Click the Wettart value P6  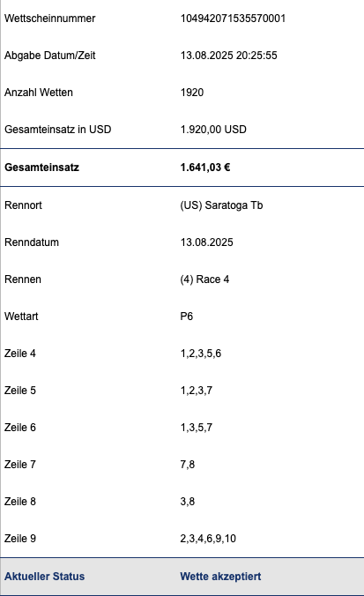[x=187, y=317]
